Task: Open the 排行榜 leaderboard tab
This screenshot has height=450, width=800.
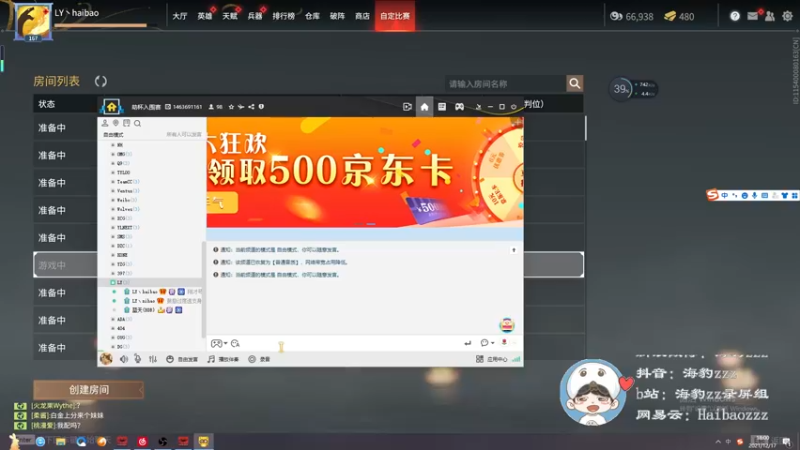Action: coord(283,16)
